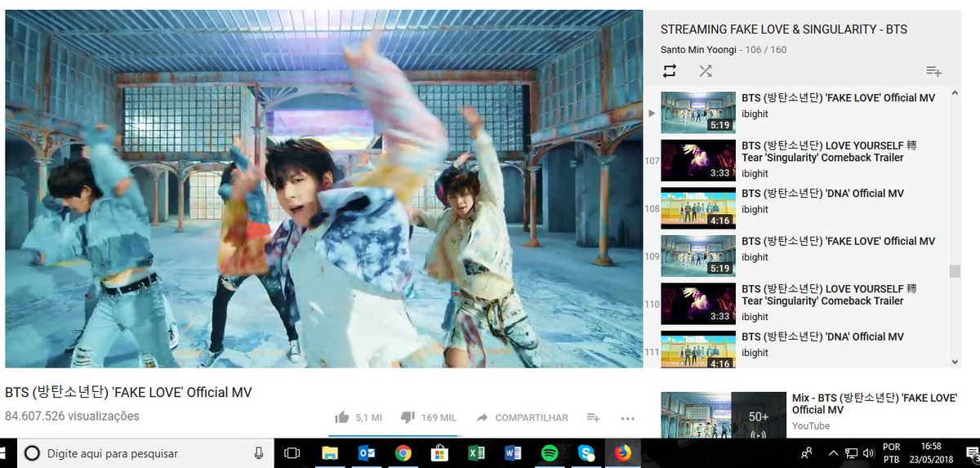Viewport: 980px width, 468px height.
Task: Open Task View from the taskbar
Action: point(292,453)
